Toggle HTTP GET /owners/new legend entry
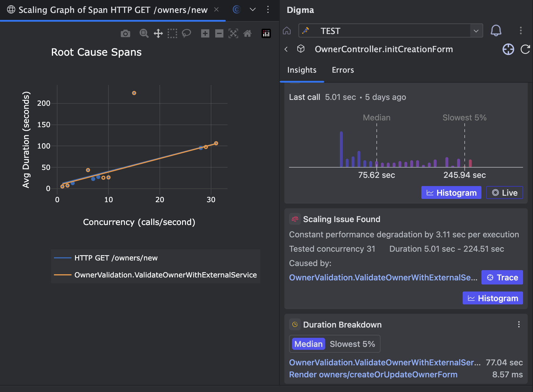 [x=106, y=258]
